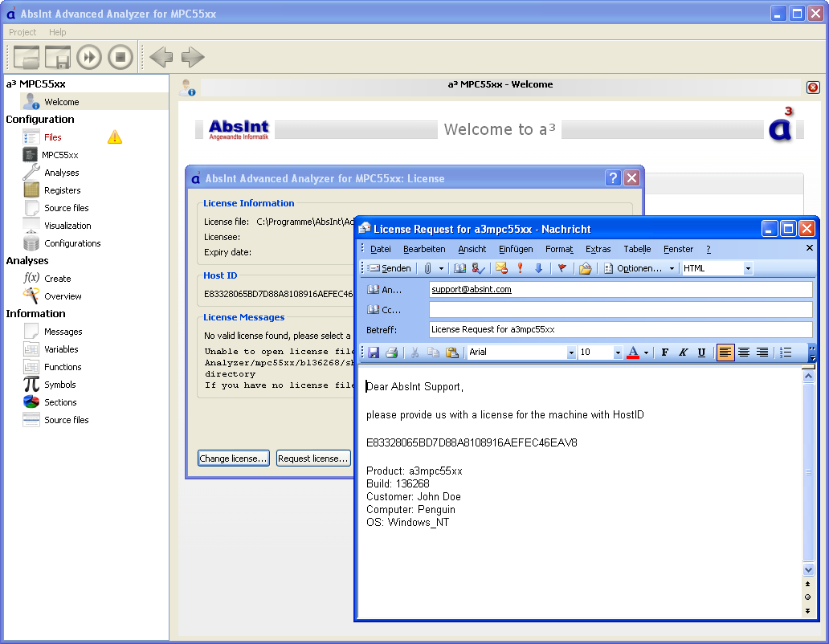The width and height of the screenshot is (829, 644).
Task: Open Files under Configuration
Action: (x=52, y=137)
